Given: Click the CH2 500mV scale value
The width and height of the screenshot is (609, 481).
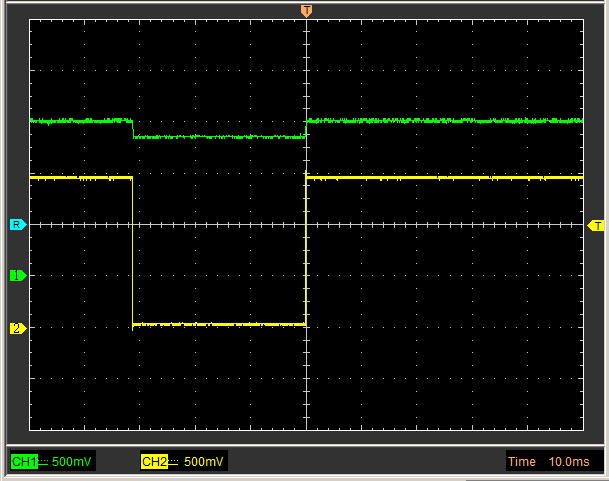Looking at the screenshot, I should click(x=204, y=462).
